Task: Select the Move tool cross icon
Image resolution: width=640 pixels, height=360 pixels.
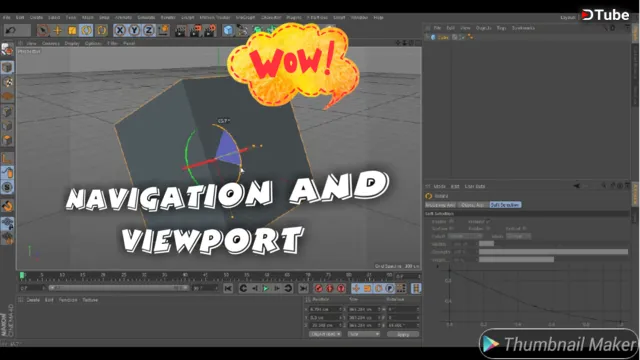Action: [58, 30]
